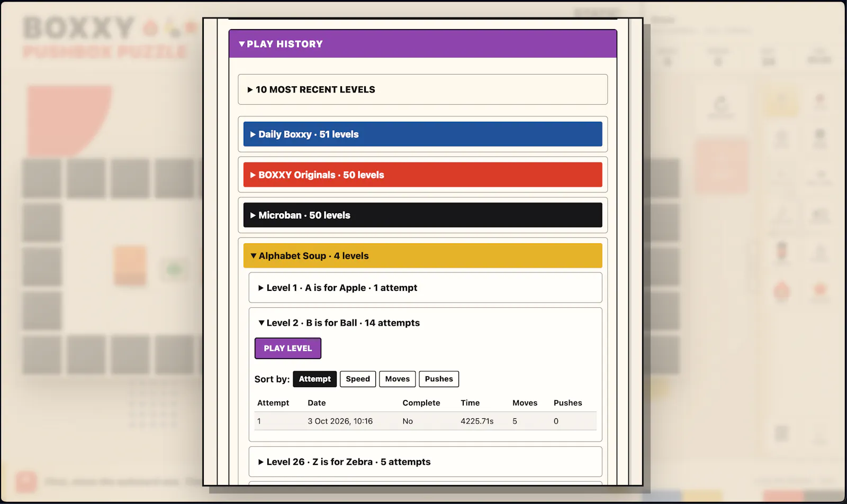
Task: Sort attempts by Moves
Action: [398, 379]
